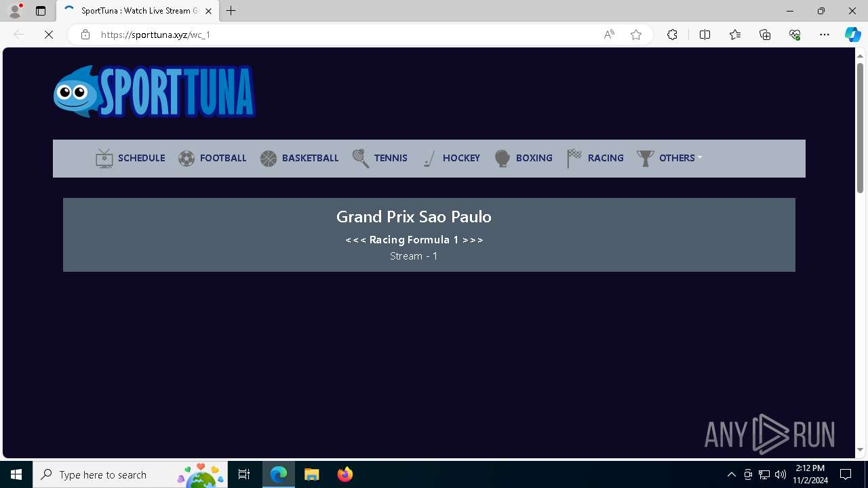The height and width of the screenshot is (488, 868).
Task: Open the HOCKEY section
Action: [x=461, y=158]
